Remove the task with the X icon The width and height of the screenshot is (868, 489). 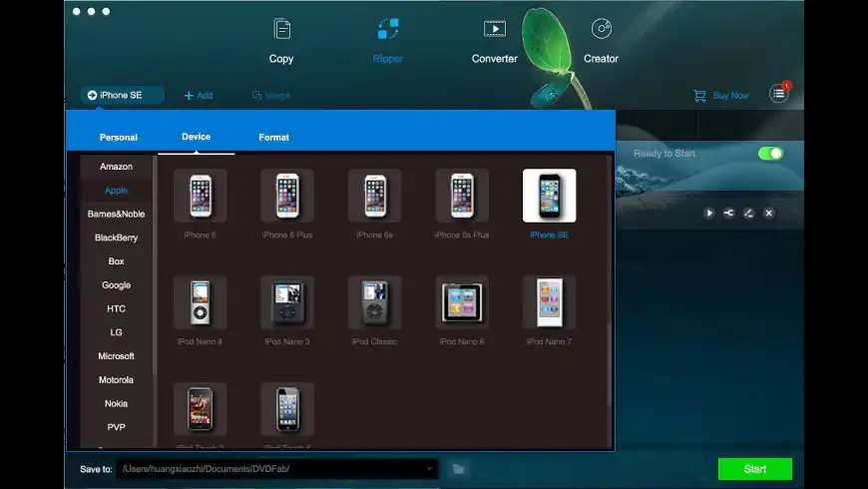pos(769,214)
